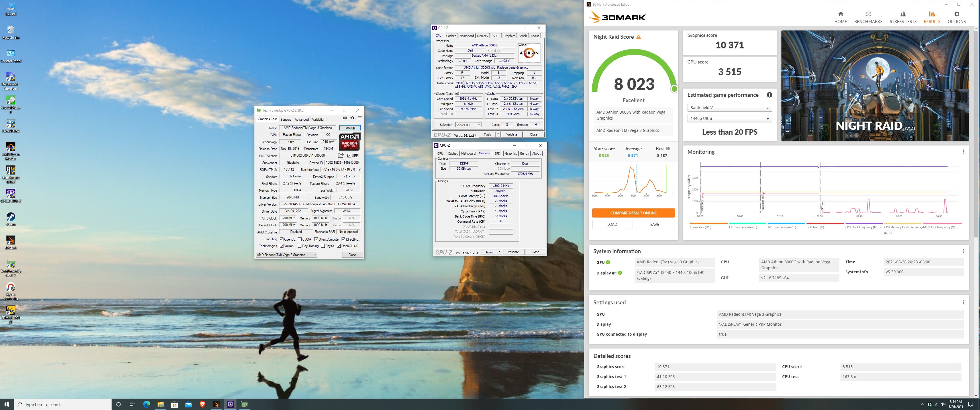Click the Brave browser taskbar icon
980x410 pixels.
click(x=202, y=404)
